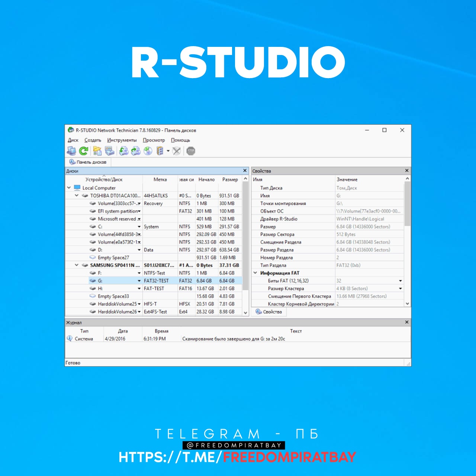The height and width of the screenshot is (476, 476).
Task: Click the Empty Space27 icon
Action: (93, 257)
